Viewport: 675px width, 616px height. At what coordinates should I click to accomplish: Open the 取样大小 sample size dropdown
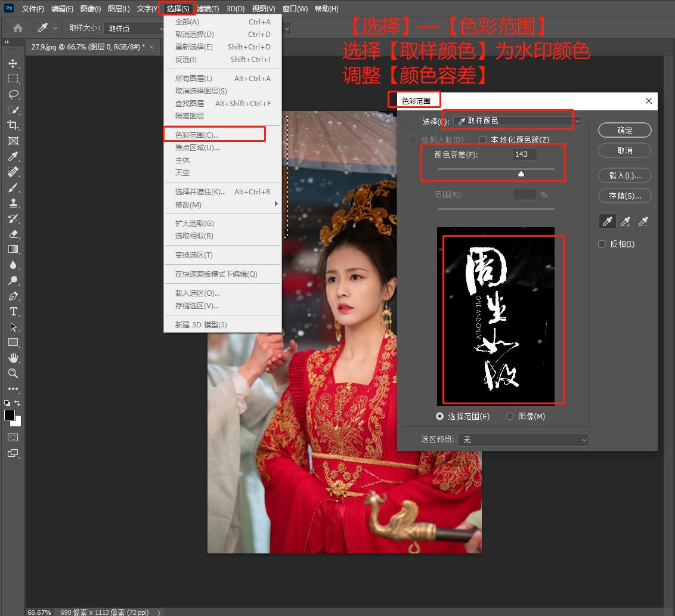pos(134,28)
